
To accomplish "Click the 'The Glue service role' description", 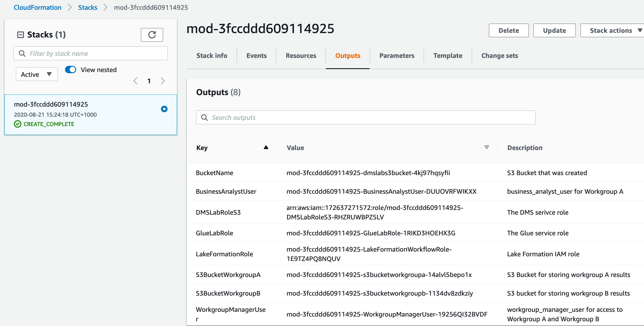I will click(538, 233).
